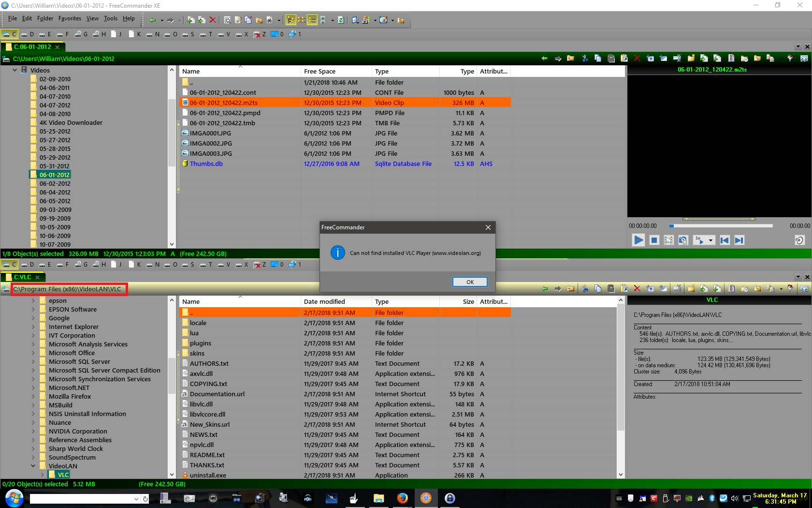Open Firefox from the taskbar

click(x=402, y=498)
